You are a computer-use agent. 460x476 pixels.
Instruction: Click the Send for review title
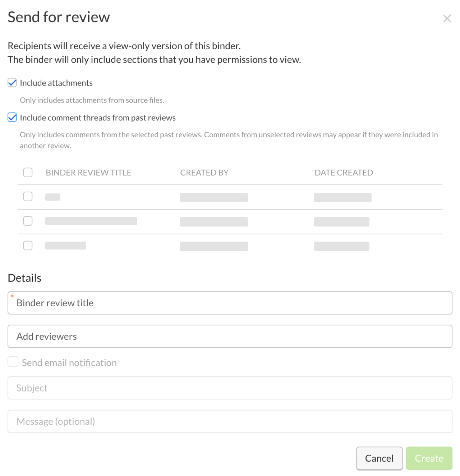[x=59, y=17]
